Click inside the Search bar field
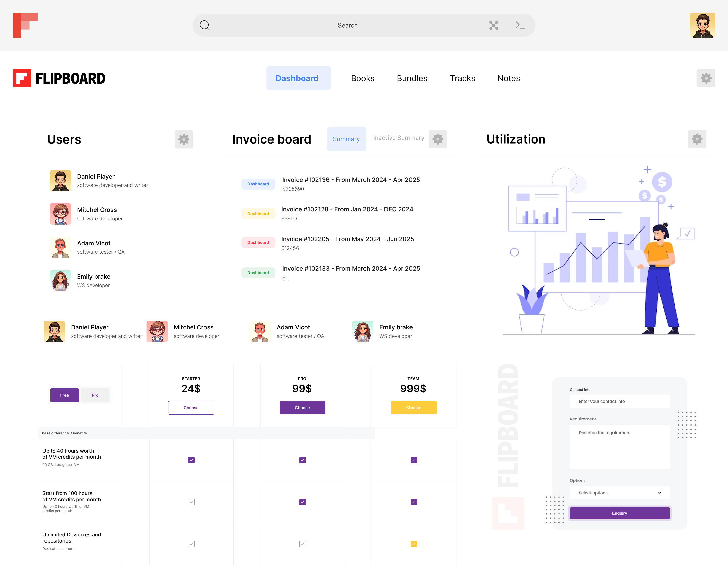Viewport: 728px width, 566px height. 364,25
